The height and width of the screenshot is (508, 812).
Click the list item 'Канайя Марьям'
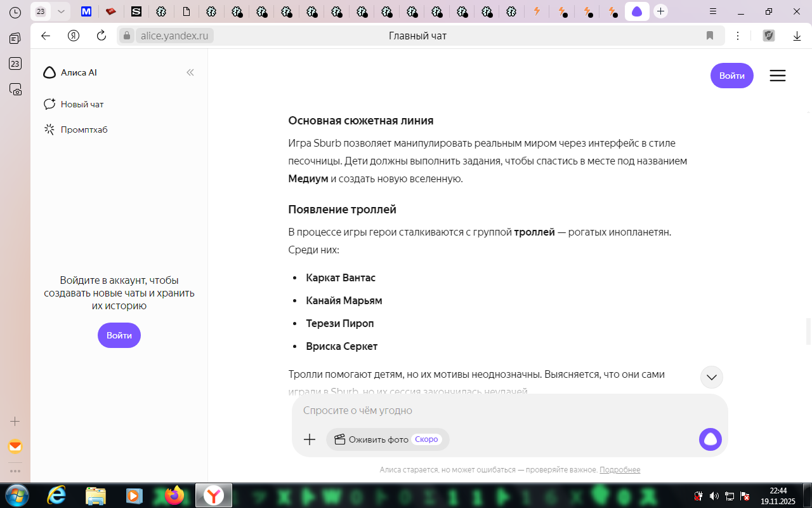click(x=344, y=301)
